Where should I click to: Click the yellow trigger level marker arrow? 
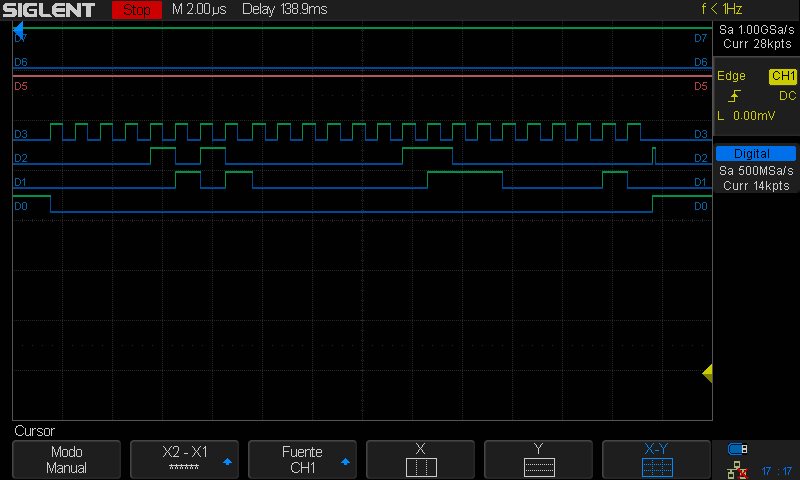click(x=707, y=373)
